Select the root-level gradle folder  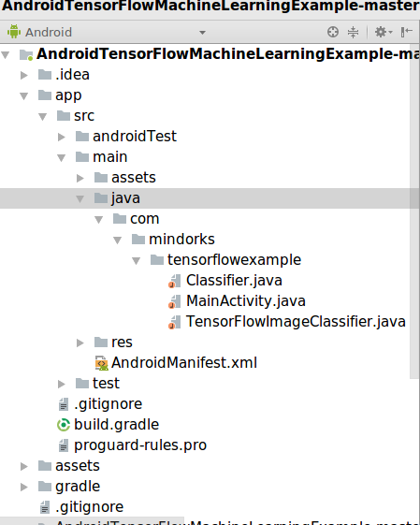point(78,487)
